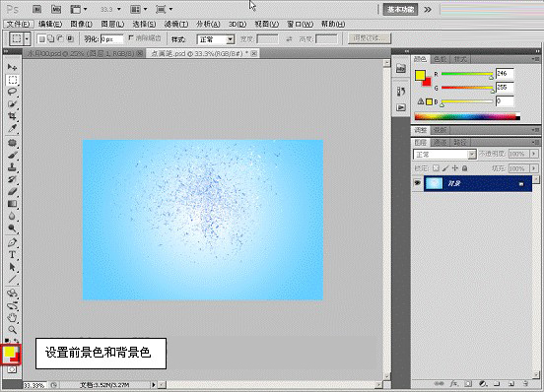
Task: Select the Clone Stamp tool
Action: [x=12, y=167]
